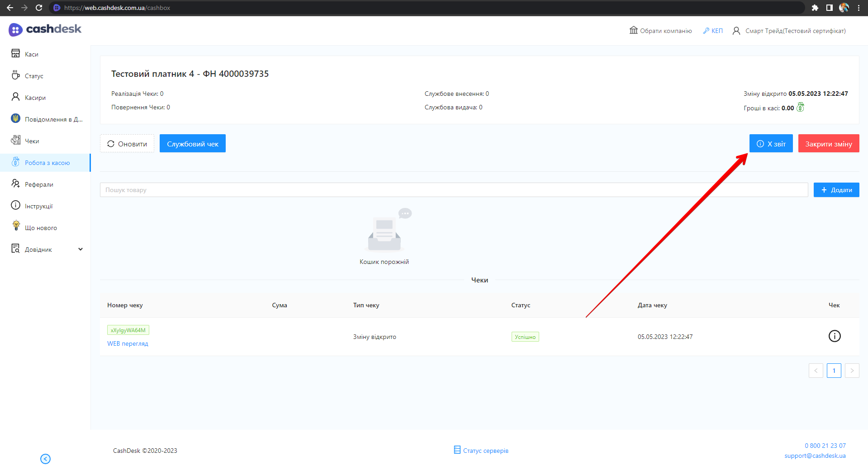Go to next page of receipts

(x=852, y=371)
